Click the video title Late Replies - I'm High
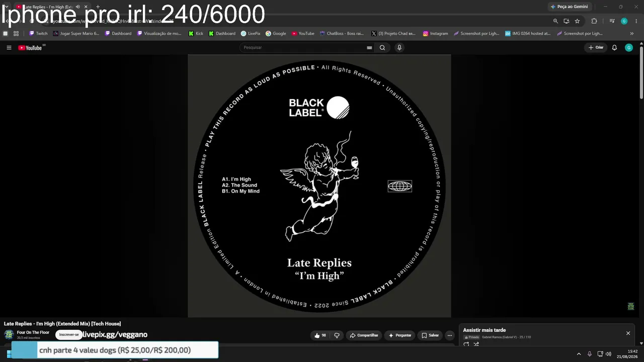This screenshot has height=362, width=644. coord(62,324)
